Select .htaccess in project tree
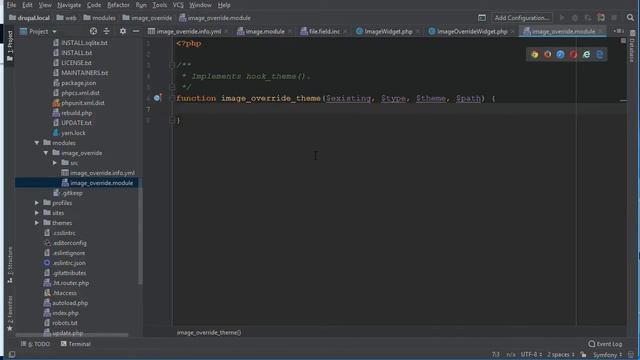Image resolution: width=640 pixels, height=360 pixels. point(64,293)
